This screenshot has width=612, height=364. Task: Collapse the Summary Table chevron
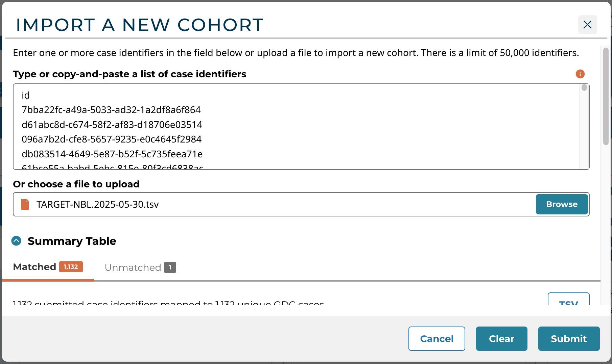[16, 241]
